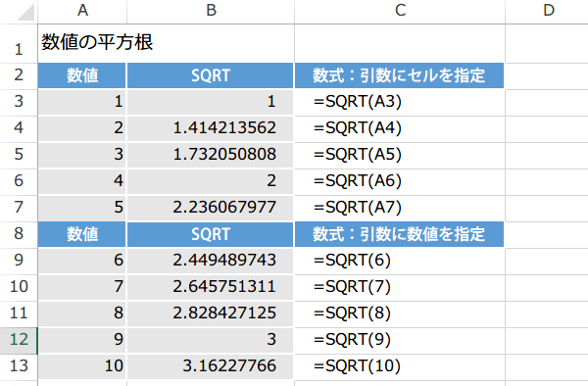Screen dimensions: 588x386
Task: Click 数値 header cell in row 8
Action: coord(81,234)
